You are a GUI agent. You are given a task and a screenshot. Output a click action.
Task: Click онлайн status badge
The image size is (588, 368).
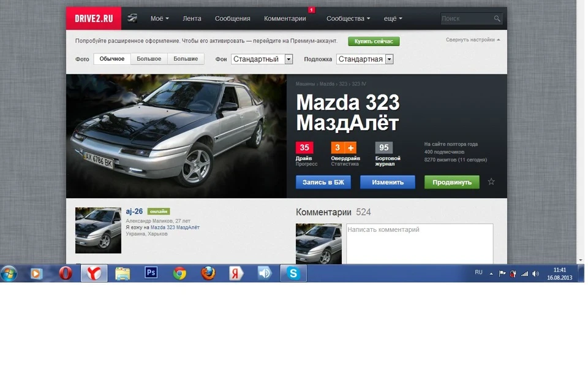coord(159,212)
